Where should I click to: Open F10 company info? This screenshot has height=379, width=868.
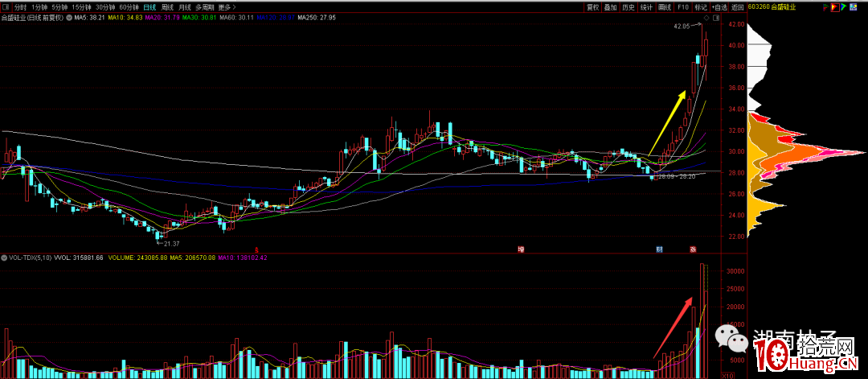(683, 7)
